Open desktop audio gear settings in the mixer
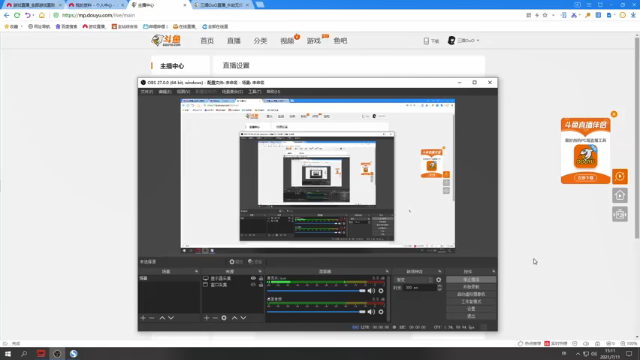640x360 pixels. point(381,312)
